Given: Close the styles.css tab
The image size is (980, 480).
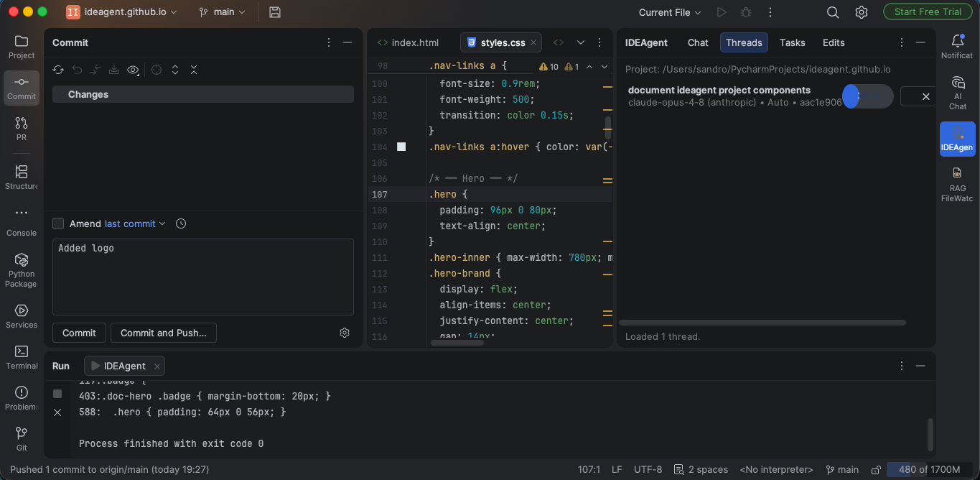Looking at the screenshot, I should [533, 43].
